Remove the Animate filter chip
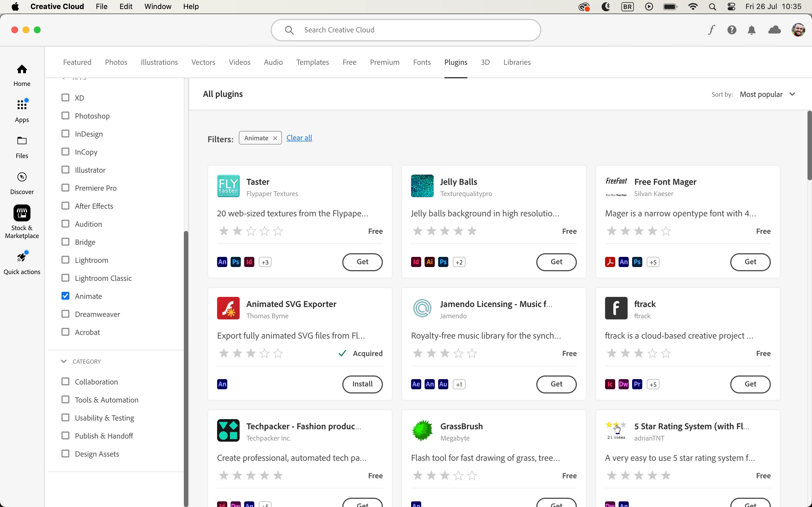Screen dimensions: 812x507 (275, 138)
